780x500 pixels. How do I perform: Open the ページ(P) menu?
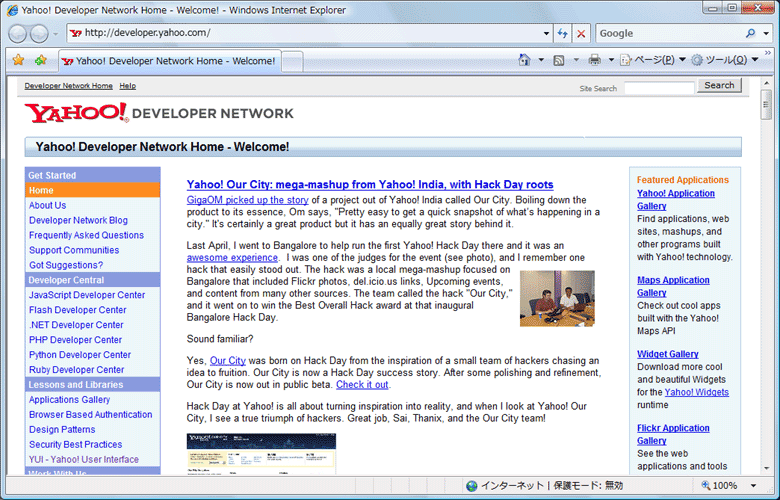point(653,60)
